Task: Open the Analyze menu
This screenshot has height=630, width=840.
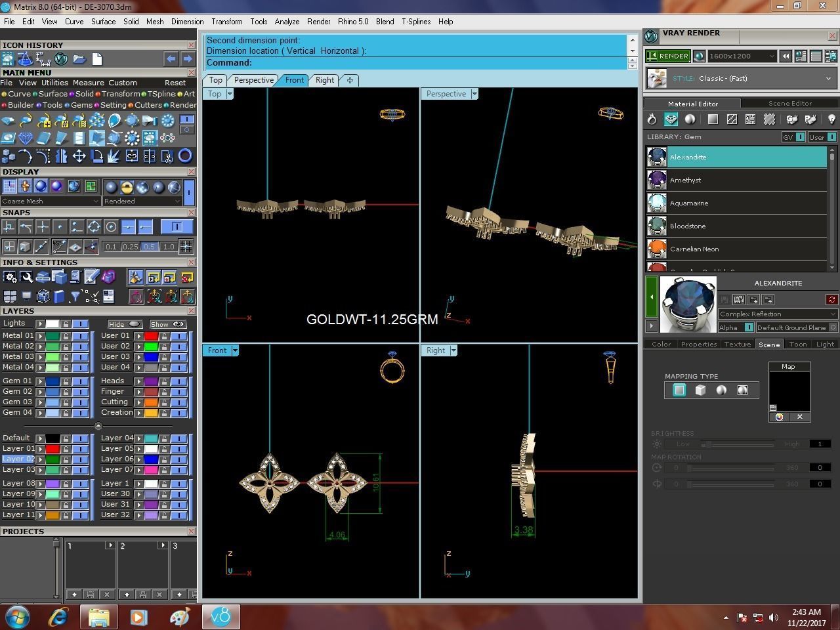Action: [x=287, y=22]
